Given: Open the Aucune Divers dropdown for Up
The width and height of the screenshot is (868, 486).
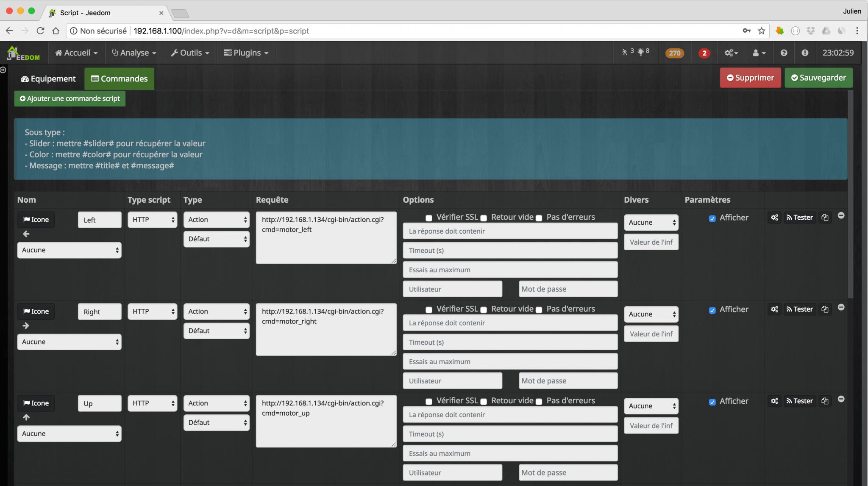Looking at the screenshot, I should [x=651, y=406].
